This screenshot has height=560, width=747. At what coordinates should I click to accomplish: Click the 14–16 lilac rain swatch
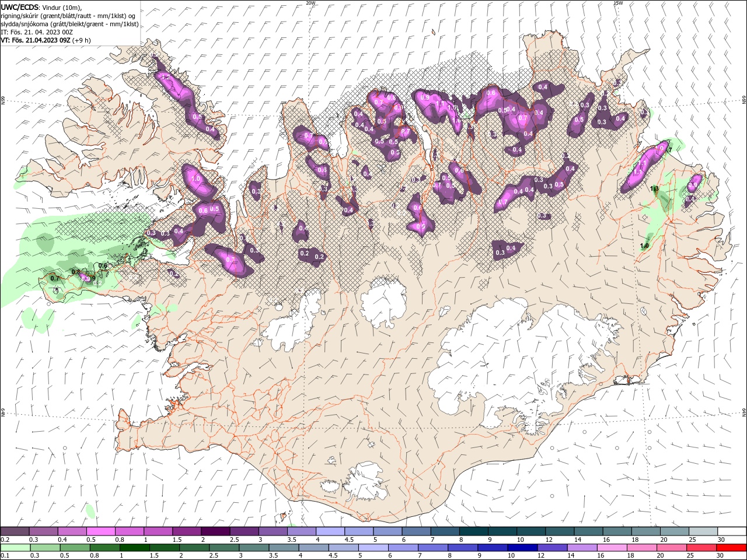pyautogui.click(x=581, y=548)
